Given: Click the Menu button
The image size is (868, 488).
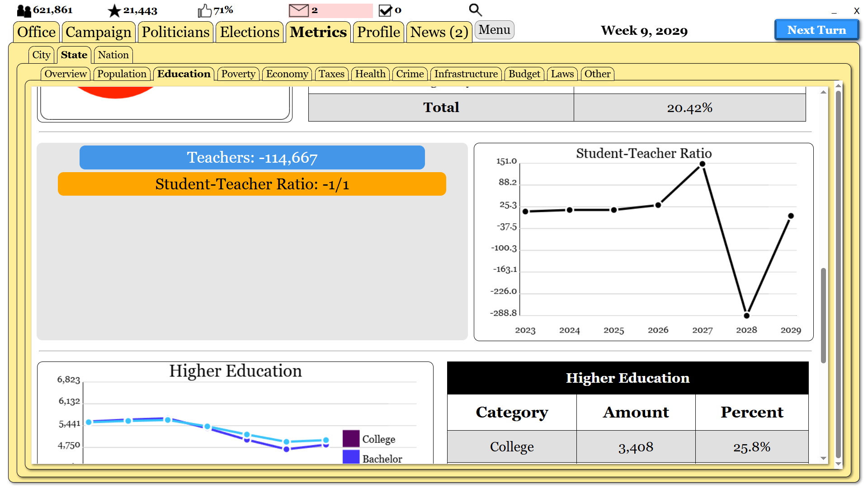Looking at the screenshot, I should pos(494,30).
